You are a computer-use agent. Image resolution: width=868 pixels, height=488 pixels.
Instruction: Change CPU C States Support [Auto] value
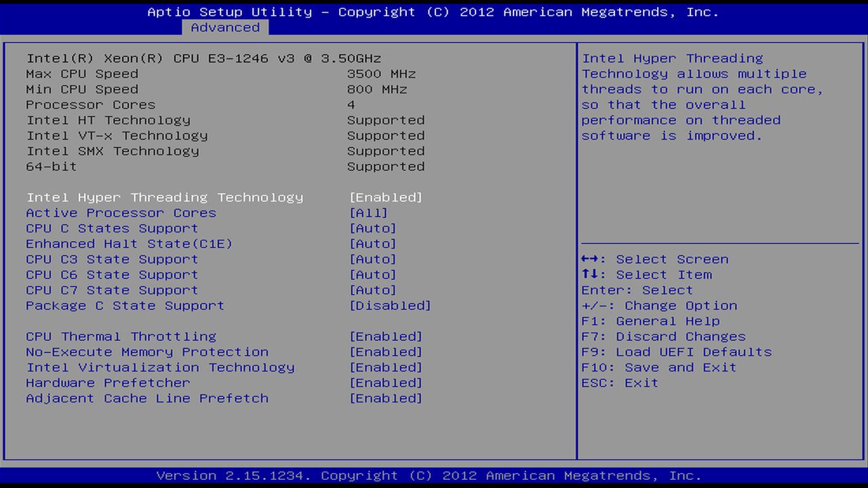(x=373, y=228)
